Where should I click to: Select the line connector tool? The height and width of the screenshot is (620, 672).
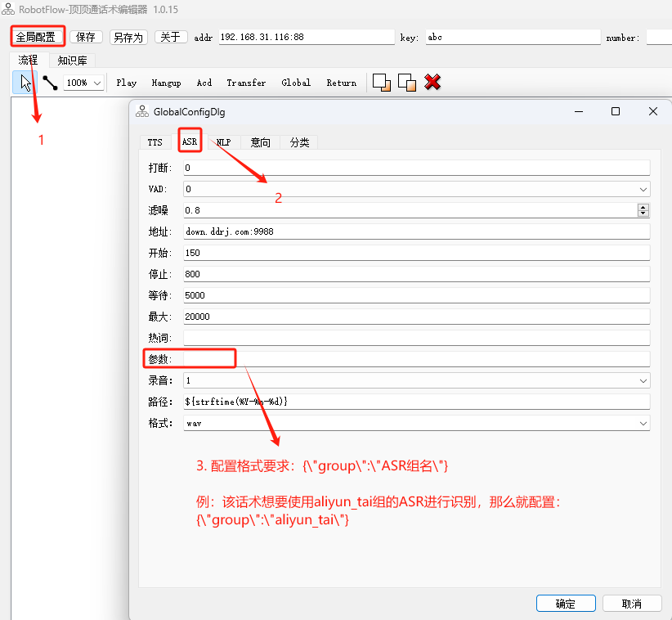click(x=50, y=83)
